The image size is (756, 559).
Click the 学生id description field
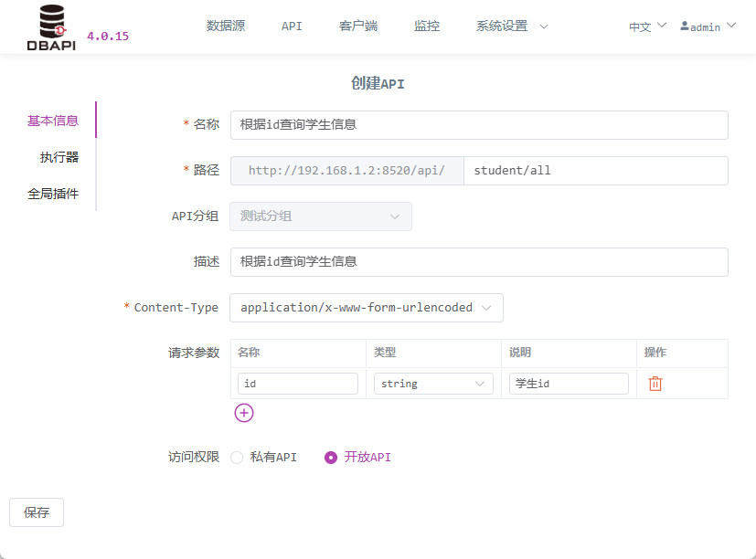(x=569, y=384)
